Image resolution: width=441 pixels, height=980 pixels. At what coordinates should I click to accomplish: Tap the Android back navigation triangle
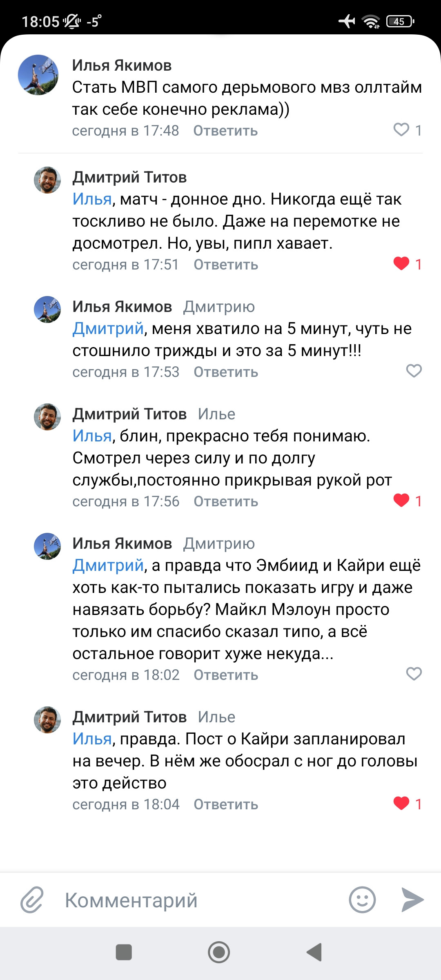tap(314, 952)
